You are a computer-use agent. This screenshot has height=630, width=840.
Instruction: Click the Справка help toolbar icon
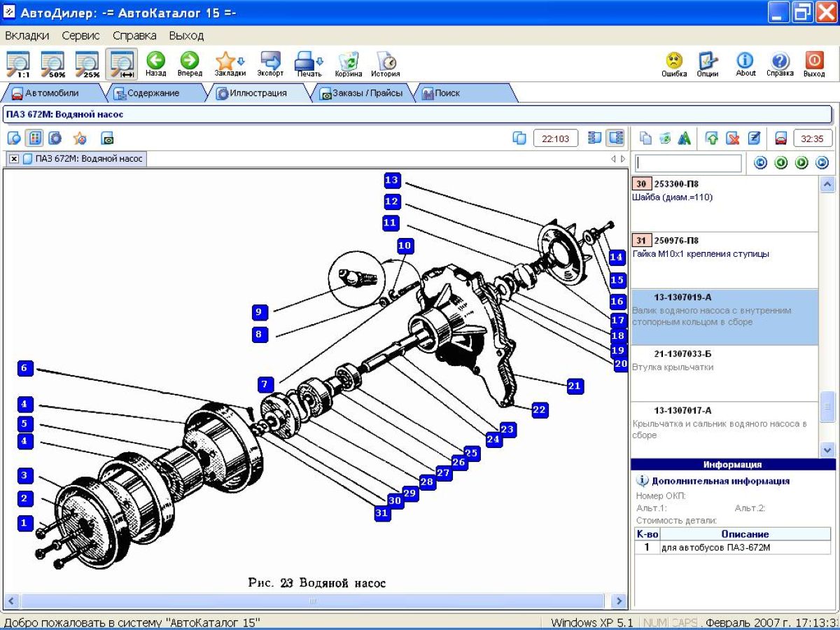click(x=780, y=64)
